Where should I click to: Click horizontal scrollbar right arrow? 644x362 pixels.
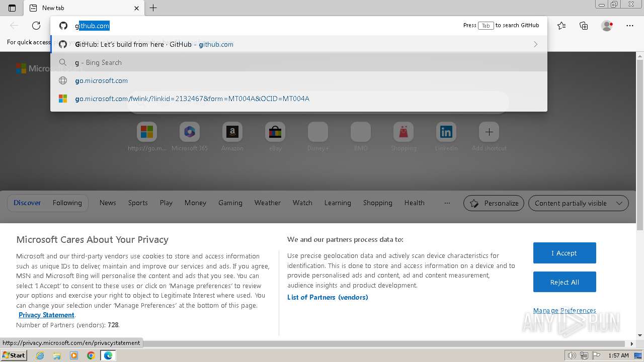pyautogui.click(x=632, y=344)
